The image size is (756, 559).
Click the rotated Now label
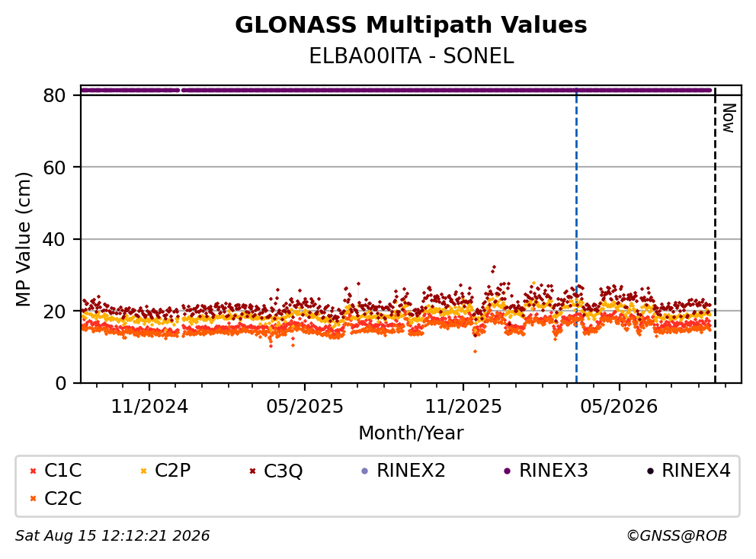tap(729, 118)
